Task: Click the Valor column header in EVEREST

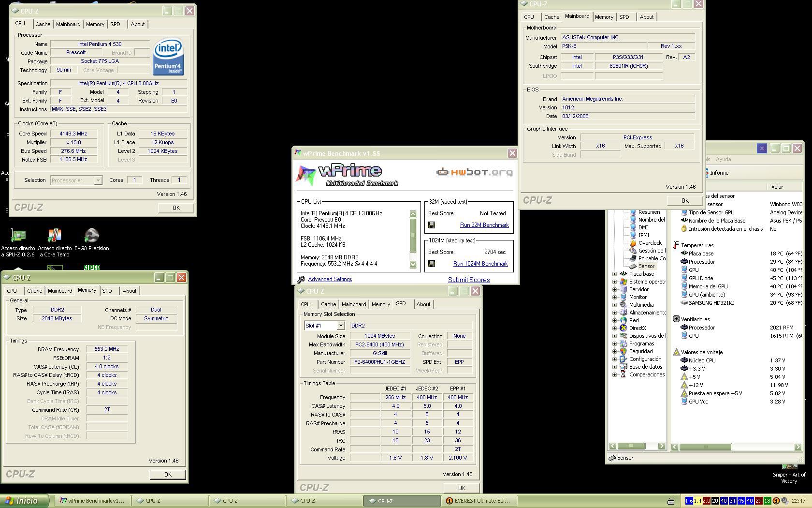Action: pos(784,187)
